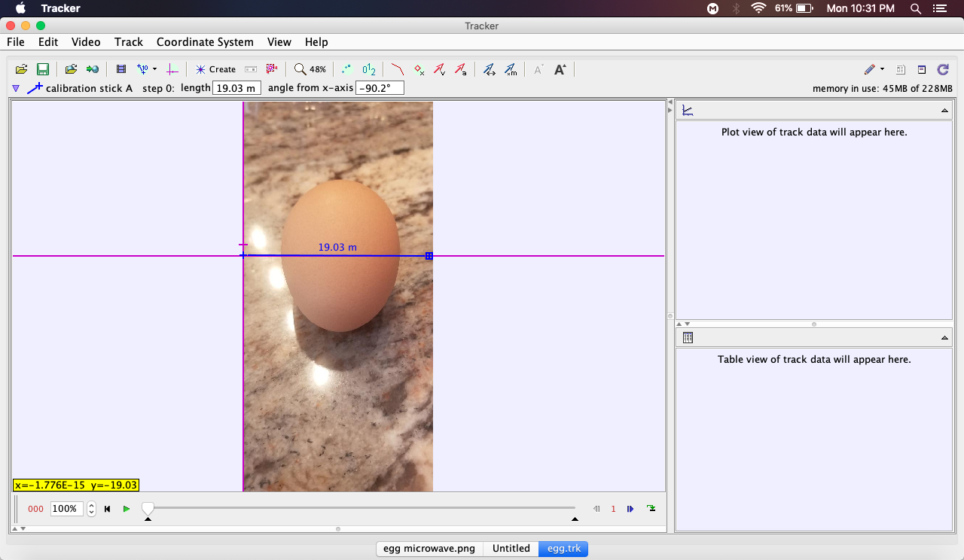Save the project with the floppy disk icon
Screen dimensions: 964x560
tap(43, 69)
